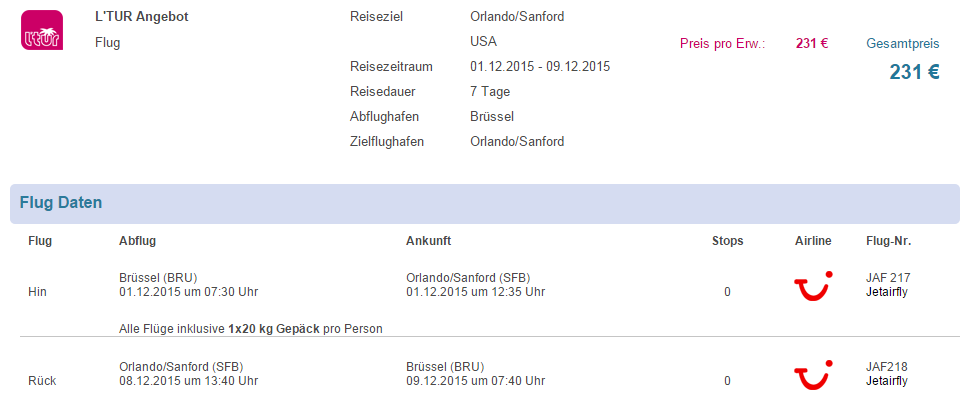Select the Rück flight row label
Viewport: 963px width, 404px height.
click(x=42, y=381)
